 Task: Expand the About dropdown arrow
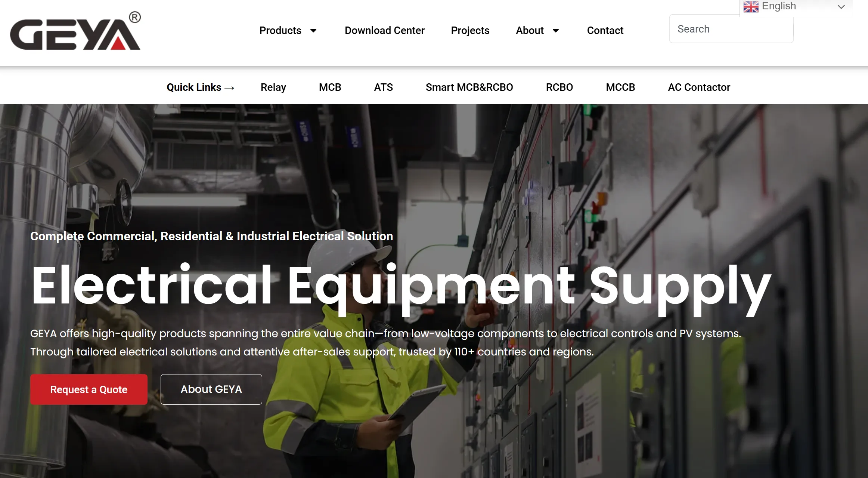(556, 31)
